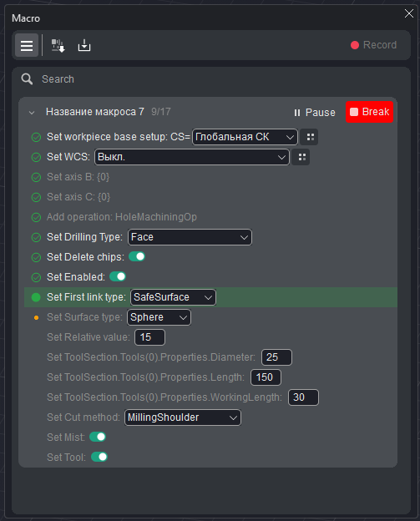Click the red Break button
This screenshot has width=420, height=521.
pos(370,112)
